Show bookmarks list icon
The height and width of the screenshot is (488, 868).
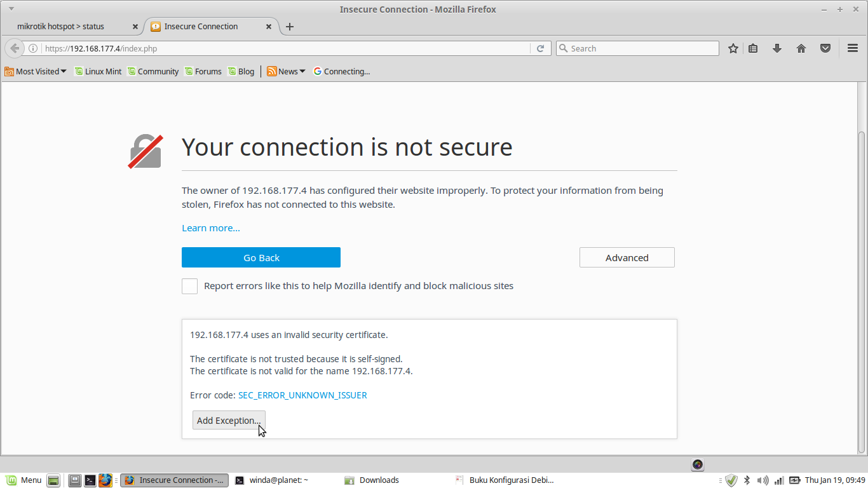point(753,48)
